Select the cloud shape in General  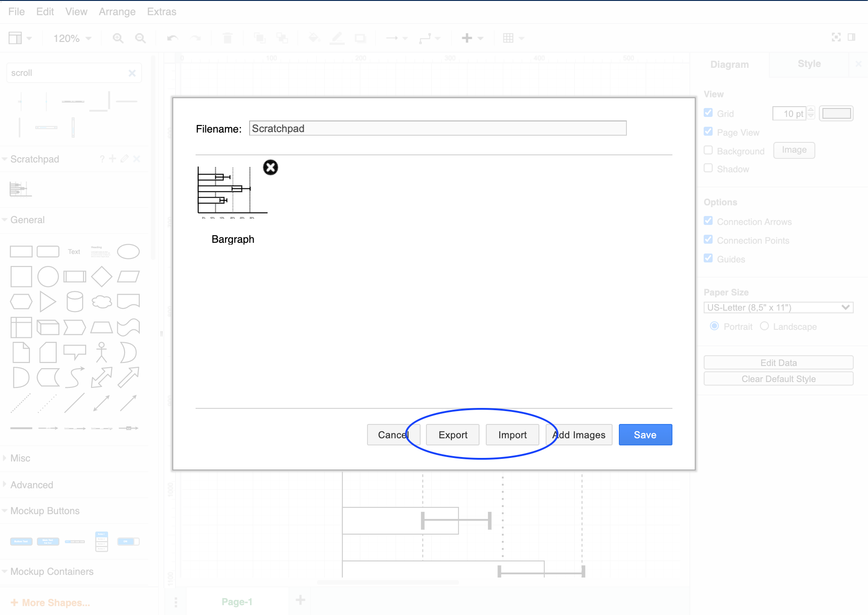(102, 302)
